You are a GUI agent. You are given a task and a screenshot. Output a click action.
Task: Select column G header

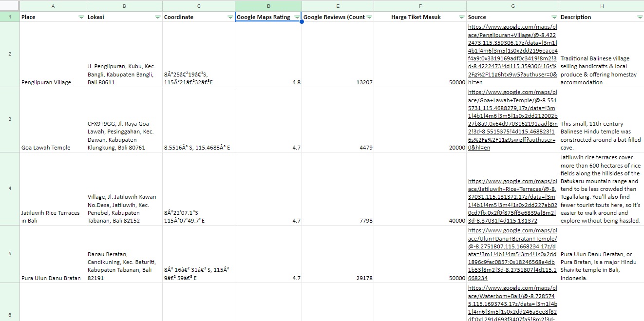click(x=512, y=6)
